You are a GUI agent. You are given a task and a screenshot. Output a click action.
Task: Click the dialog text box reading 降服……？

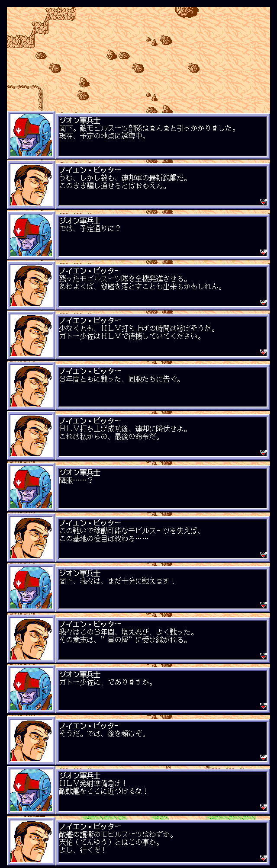click(x=163, y=488)
